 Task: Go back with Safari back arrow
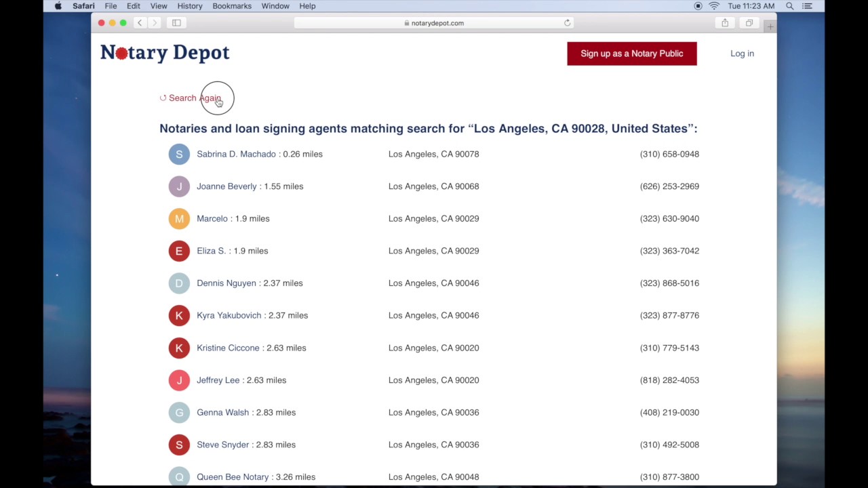pyautogui.click(x=140, y=23)
